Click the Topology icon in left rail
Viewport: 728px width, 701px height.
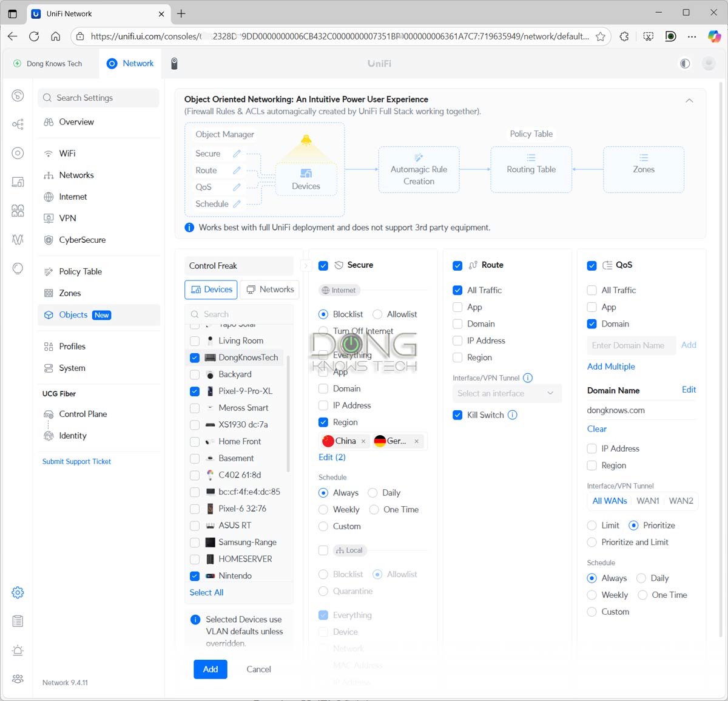(18, 124)
